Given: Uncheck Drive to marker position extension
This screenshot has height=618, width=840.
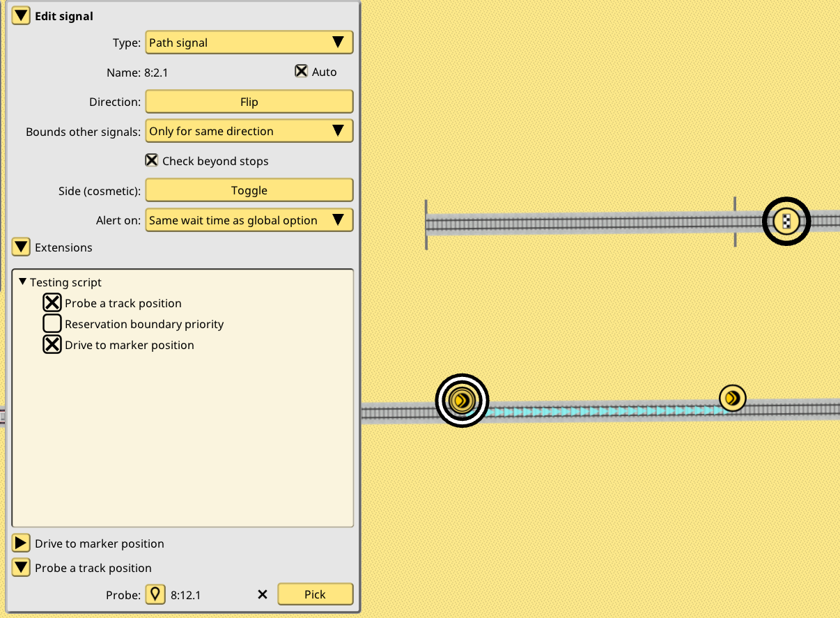Looking at the screenshot, I should 52,345.
